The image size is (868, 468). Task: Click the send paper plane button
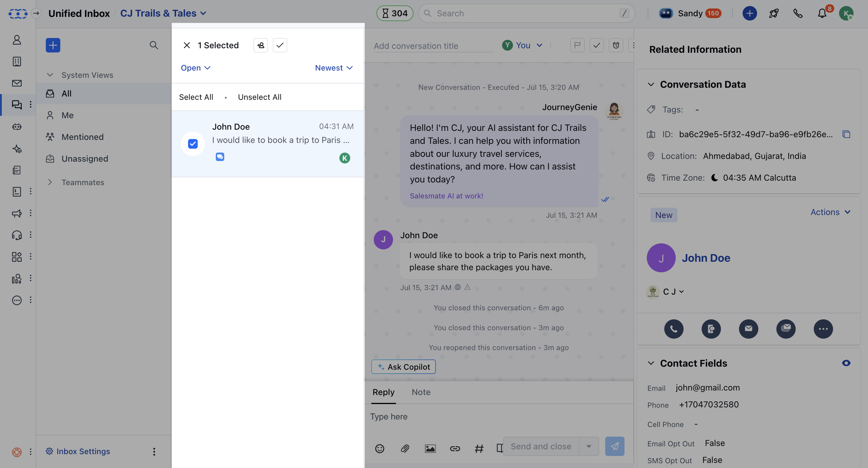614,446
